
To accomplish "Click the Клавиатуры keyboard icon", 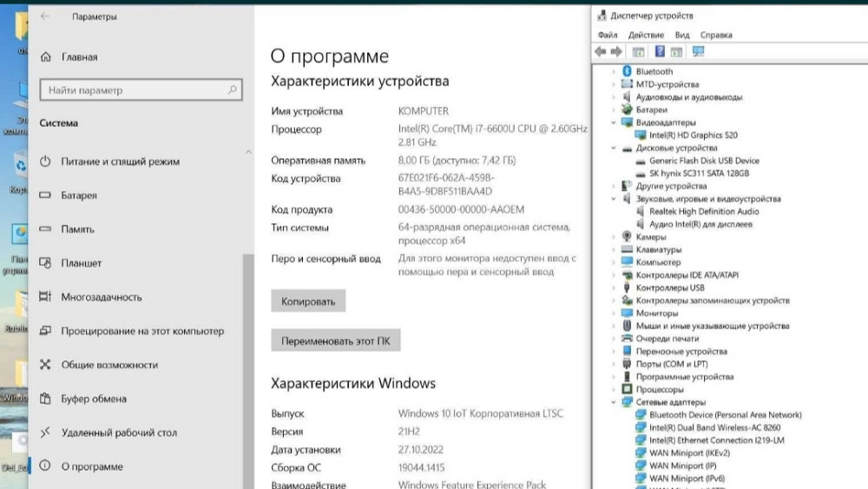I will click(x=627, y=250).
